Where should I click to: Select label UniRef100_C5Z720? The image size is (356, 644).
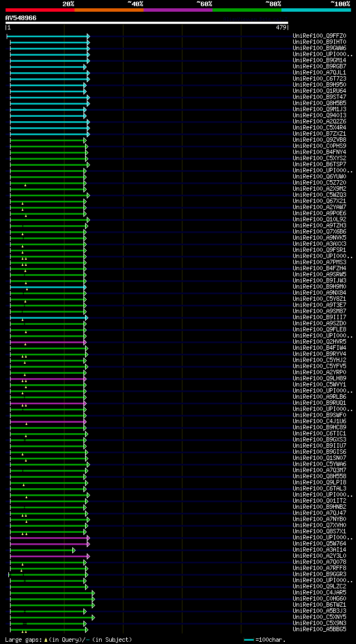(x=319, y=183)
